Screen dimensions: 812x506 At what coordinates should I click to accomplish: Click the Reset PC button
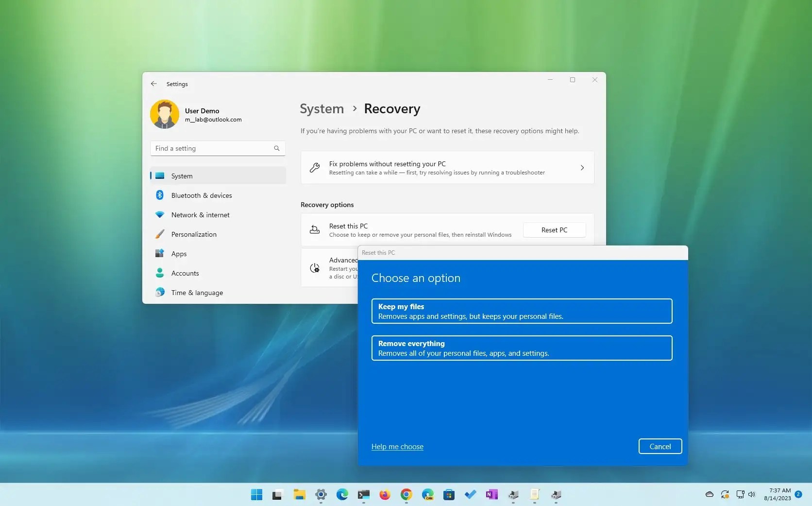[x=554, y=229]
